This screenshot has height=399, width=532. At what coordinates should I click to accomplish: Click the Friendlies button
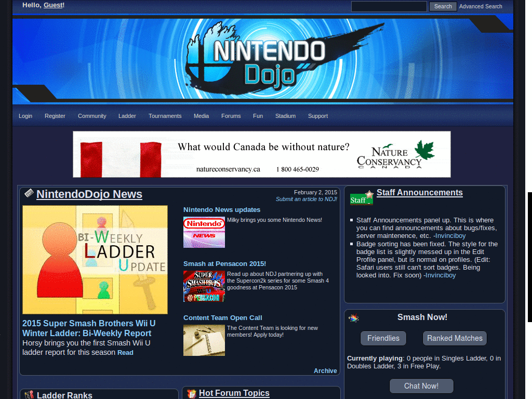click(383, 338)
